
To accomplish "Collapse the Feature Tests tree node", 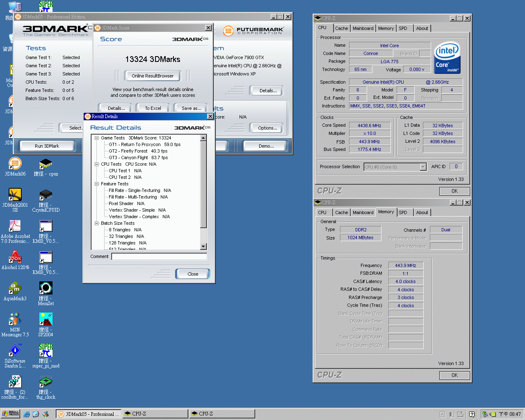I will coord(97,184).
